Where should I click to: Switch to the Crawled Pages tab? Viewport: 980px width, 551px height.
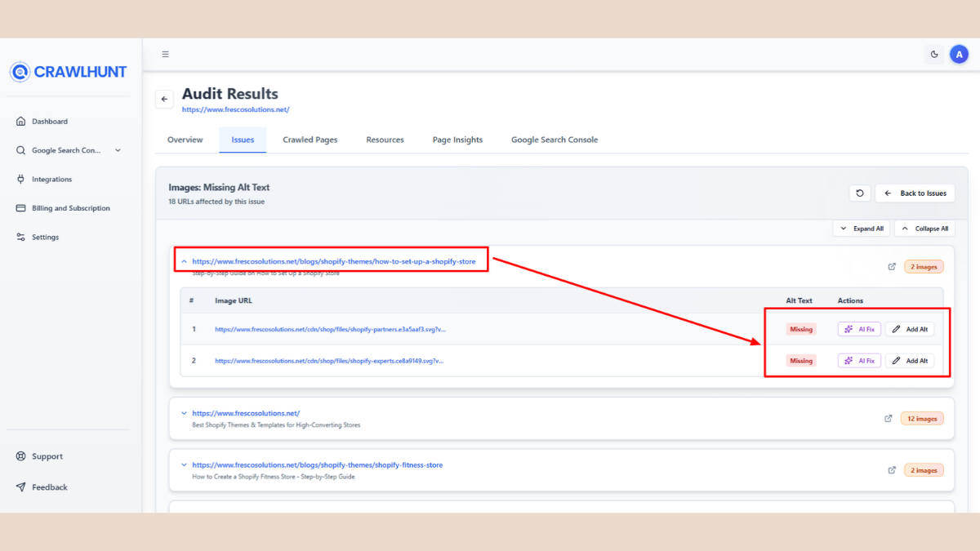[310, 140]
